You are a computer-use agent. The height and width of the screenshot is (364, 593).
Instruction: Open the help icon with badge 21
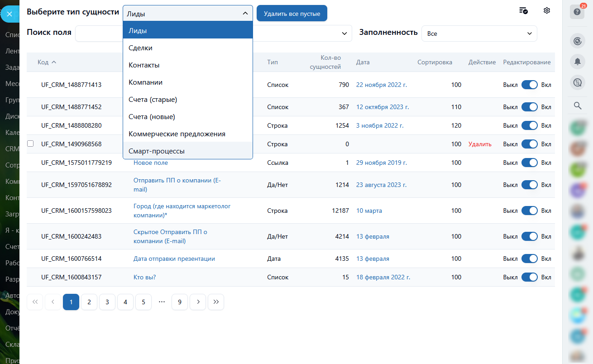[x=577, y=12]
